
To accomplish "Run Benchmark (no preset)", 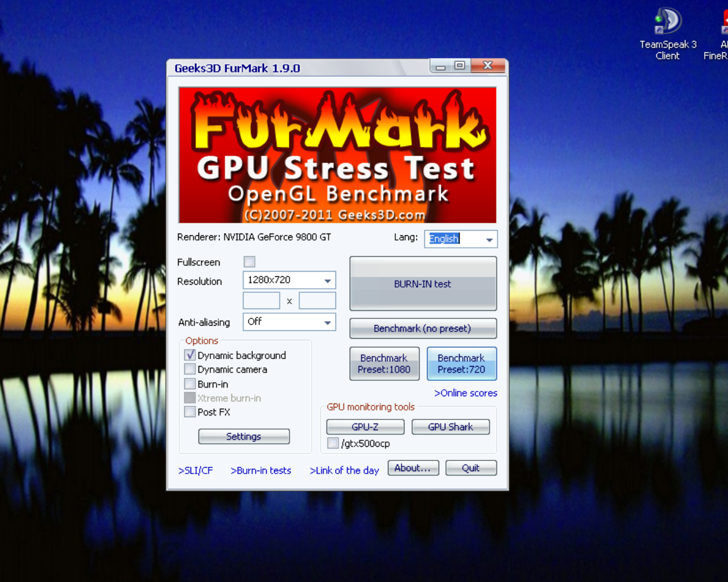I will 423,329.
